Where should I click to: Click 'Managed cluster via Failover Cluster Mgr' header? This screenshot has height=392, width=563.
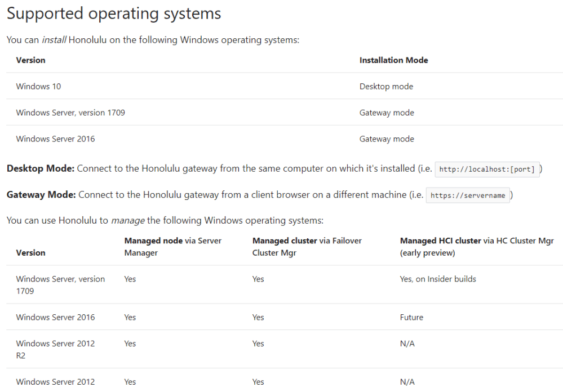307,247
